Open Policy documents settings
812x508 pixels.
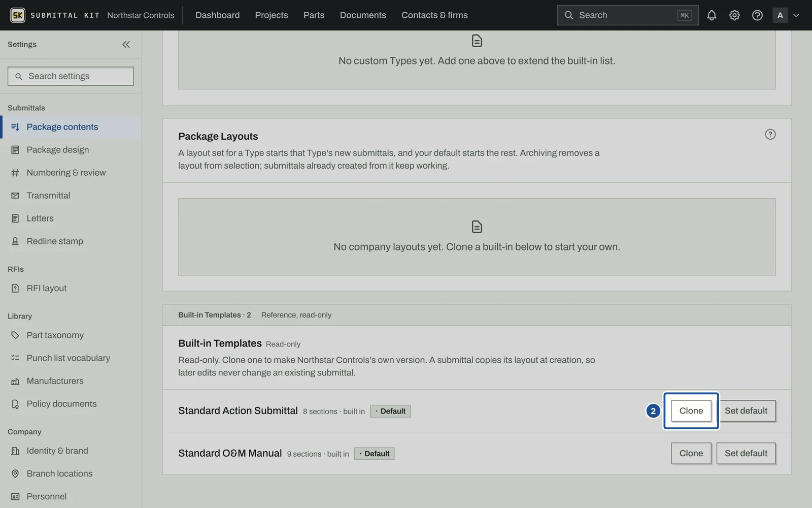pyautogui.click(x=71, y=404)
